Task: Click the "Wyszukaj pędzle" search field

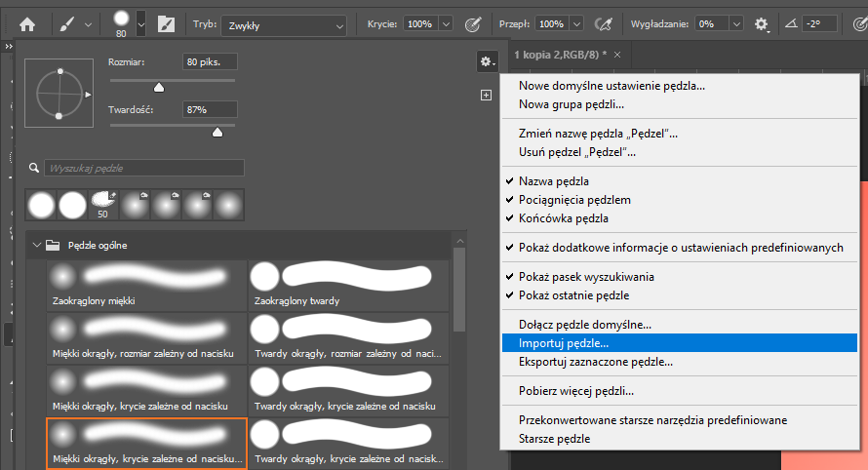Action: [143, 169]
